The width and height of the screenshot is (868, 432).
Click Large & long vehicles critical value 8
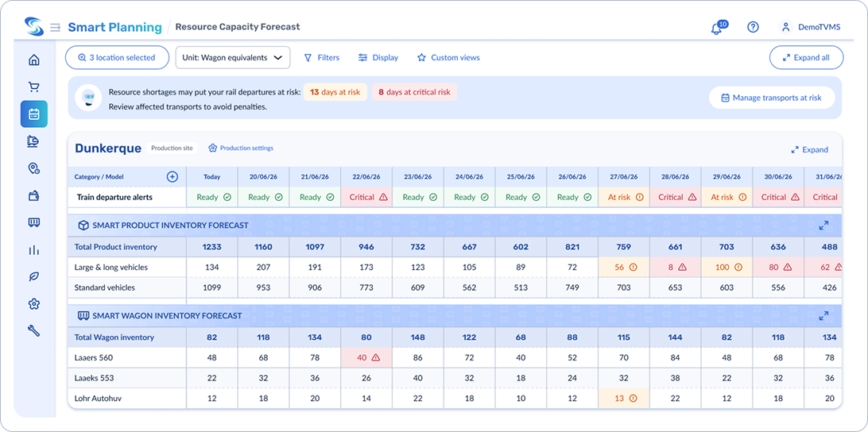click(676, 267)
